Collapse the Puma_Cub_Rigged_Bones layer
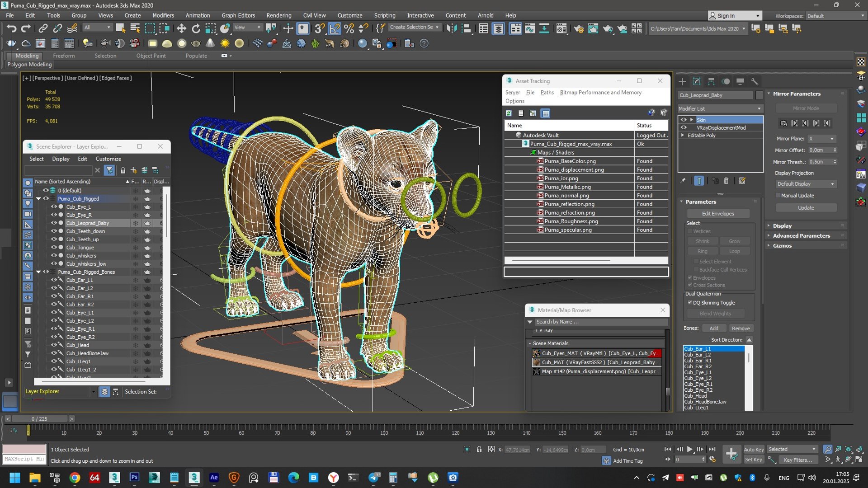This screenshot has width=868, height=488. [x=38, y=272]
